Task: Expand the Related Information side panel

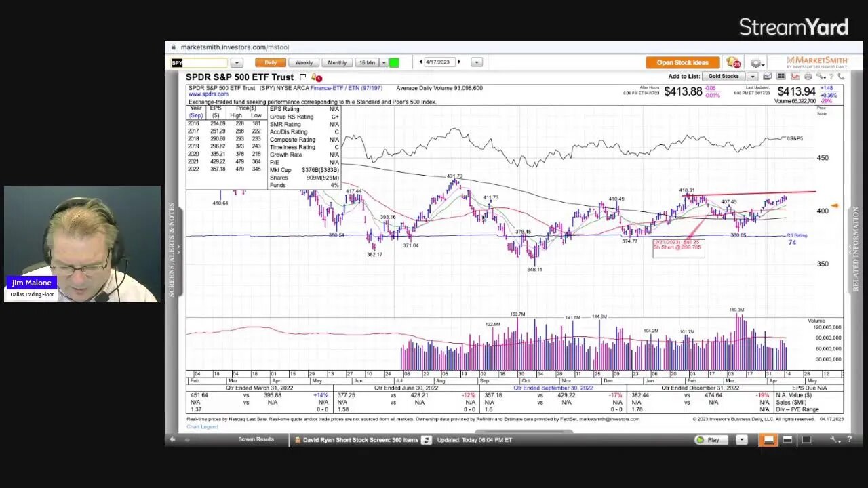Action: (x=856, y=249)
